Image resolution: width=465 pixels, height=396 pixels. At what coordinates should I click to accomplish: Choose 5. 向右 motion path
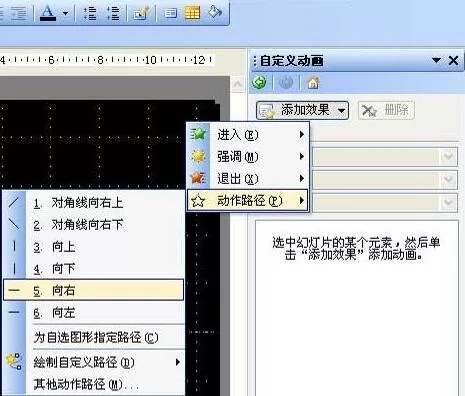[94, 290]
